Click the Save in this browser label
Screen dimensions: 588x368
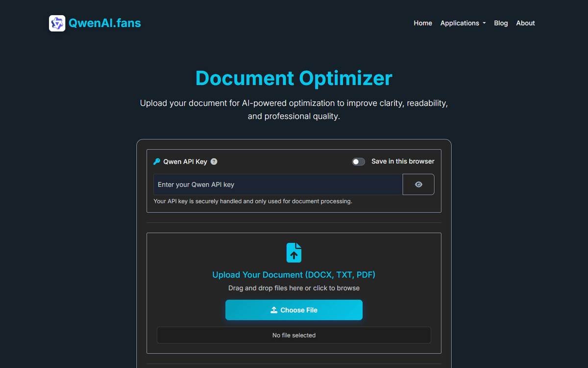click(x=403, y=161)
